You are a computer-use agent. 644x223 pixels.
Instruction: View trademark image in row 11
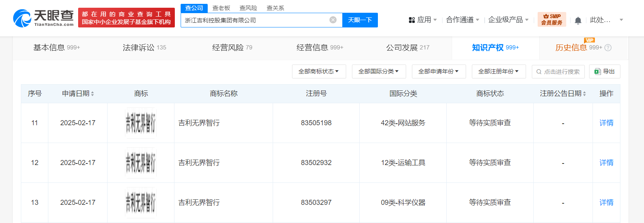(x=141, y=123)
